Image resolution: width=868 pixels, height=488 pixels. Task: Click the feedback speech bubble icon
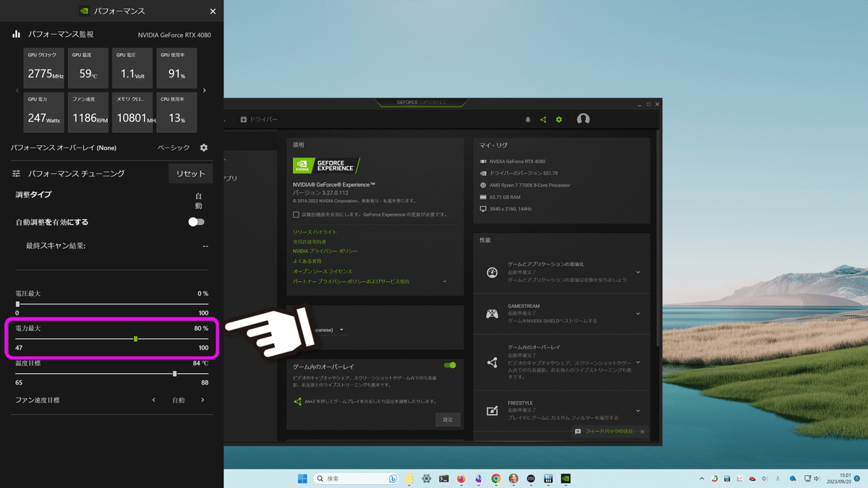pyautogui.click(x=578, y=432)
